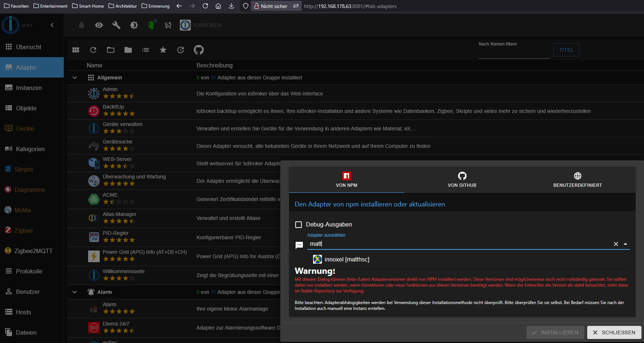Collapse the adapter dropdown arrow
The height and width of the screenshot is (343, 644).
625,244
